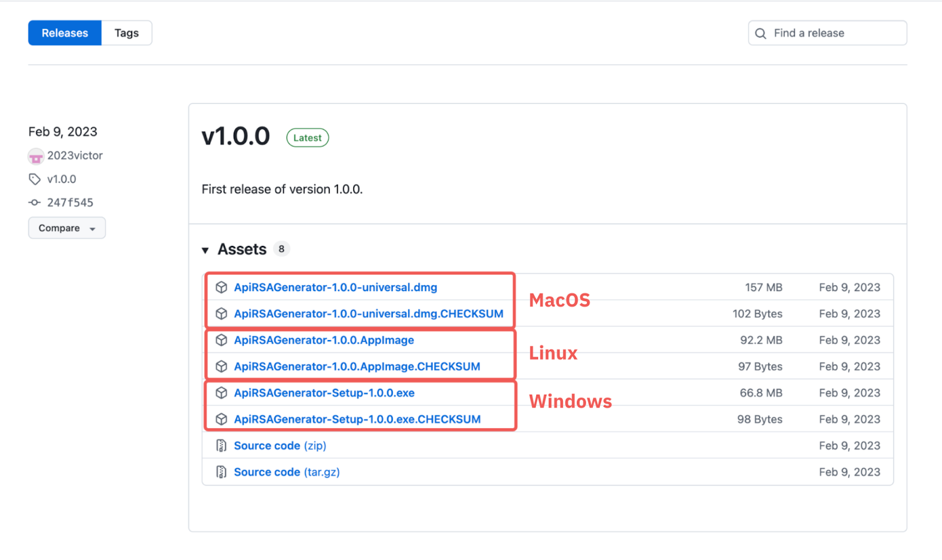The width and height of the screenshot is (942, 560).
Task: Collapse the Assets section triangle
Action: 205,250
